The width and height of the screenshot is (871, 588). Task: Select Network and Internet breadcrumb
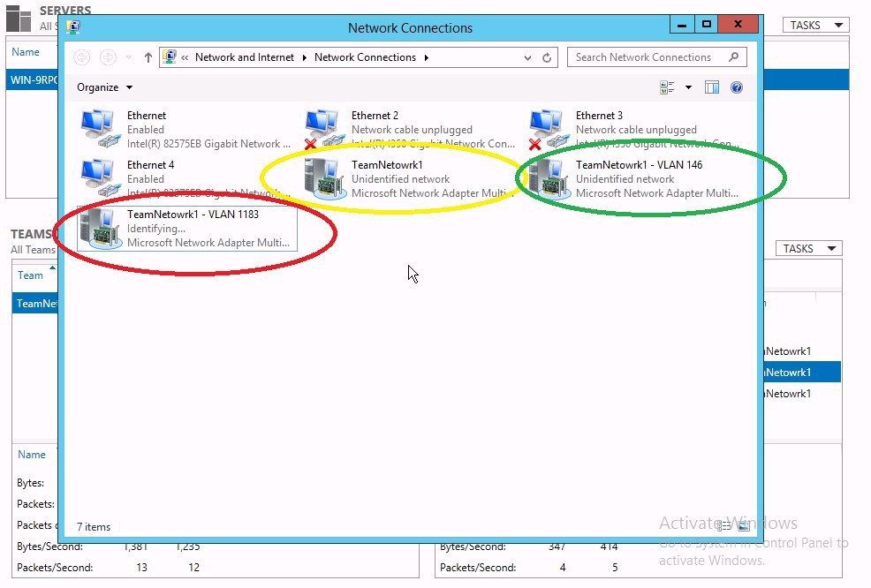click(245, 57)
